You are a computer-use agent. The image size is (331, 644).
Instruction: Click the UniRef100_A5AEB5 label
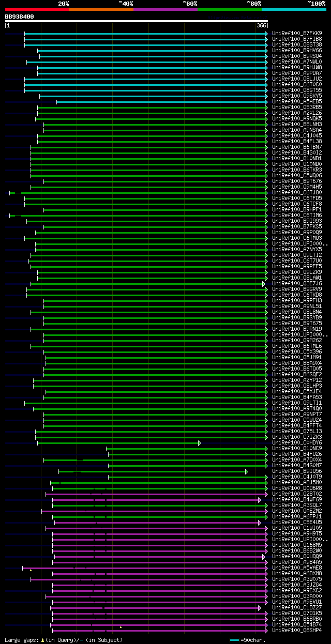(x=297, y=101)
